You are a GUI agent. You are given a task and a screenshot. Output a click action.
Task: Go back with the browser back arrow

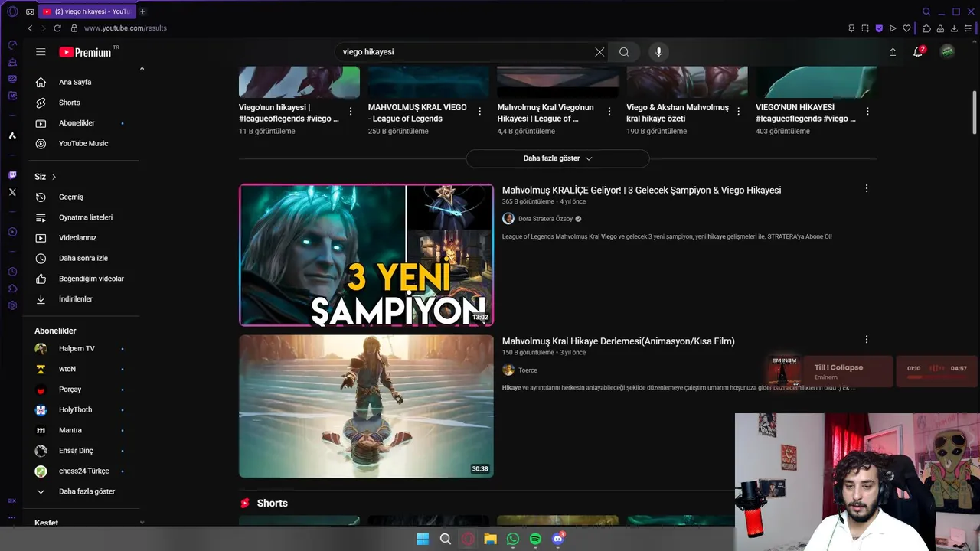(30, 28)
